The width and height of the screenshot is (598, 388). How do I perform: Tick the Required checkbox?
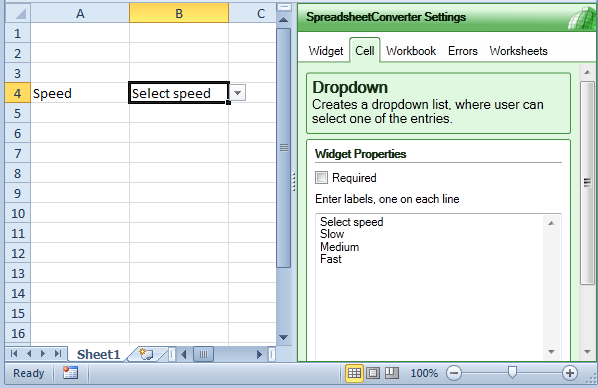[x=321, y=177]
